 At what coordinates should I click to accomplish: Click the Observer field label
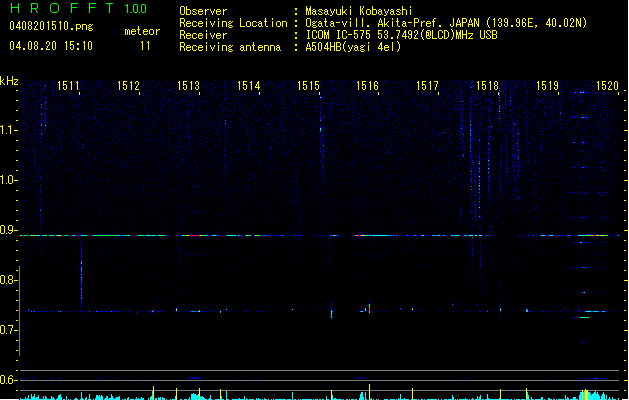(203, 11)
